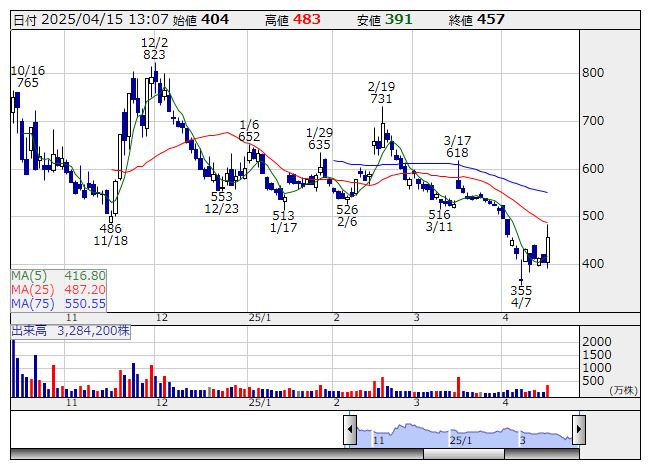Click the 安値 391 low price value
Image resolution: width=653 pixels, height=470 pixels.
point(384,20)
